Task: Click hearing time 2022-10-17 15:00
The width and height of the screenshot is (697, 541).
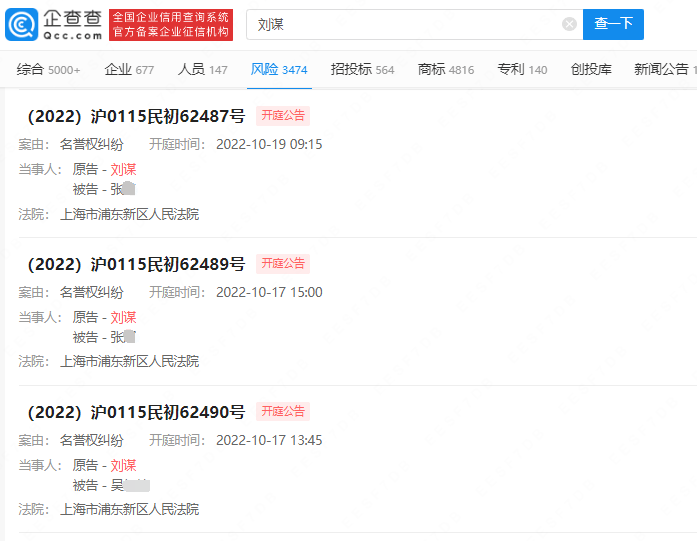Action: pos(269,292)
